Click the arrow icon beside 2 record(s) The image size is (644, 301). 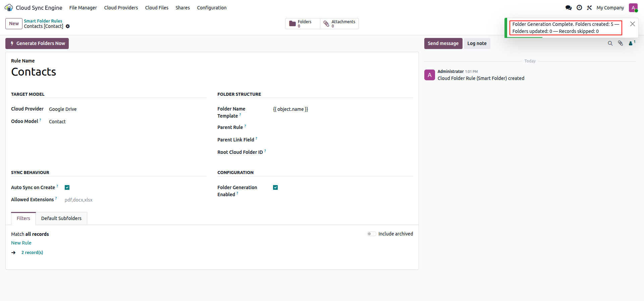pos(13,253)
